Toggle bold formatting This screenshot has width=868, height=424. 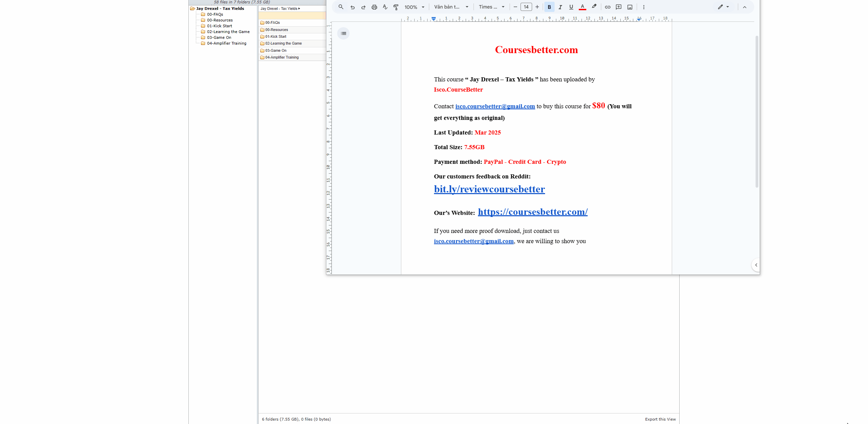coord(549,7)
